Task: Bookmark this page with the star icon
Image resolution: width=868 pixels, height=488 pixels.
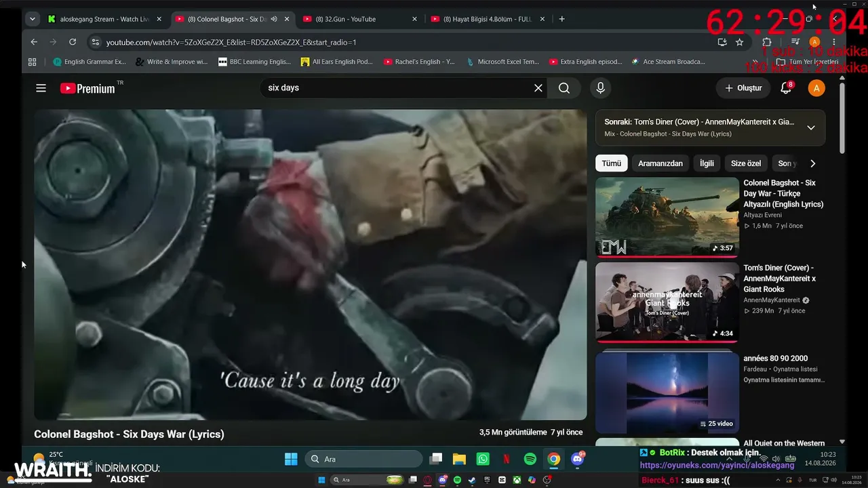Action: coord(739,42)
